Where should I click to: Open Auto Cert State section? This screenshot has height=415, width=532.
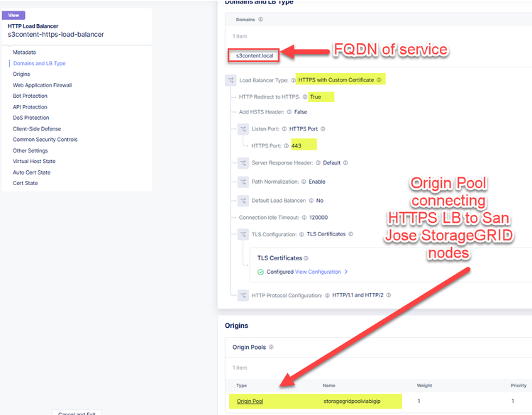click(31, 172)
